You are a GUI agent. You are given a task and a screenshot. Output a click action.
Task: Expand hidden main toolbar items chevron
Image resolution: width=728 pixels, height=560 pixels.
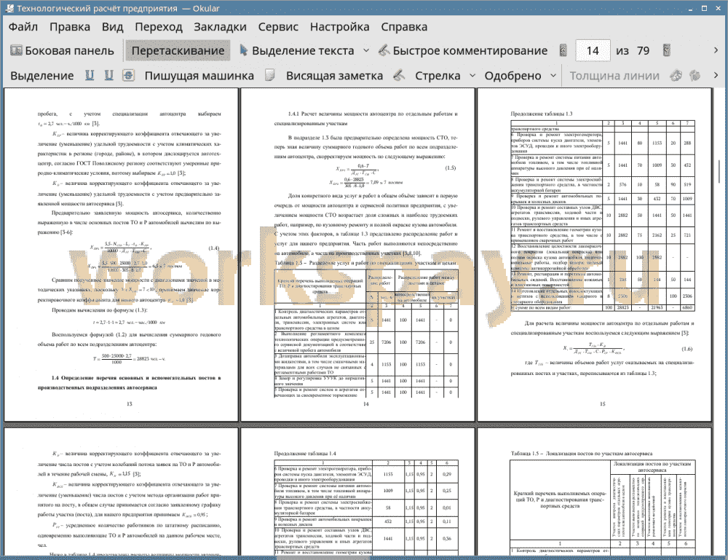(x=716, y=50)
